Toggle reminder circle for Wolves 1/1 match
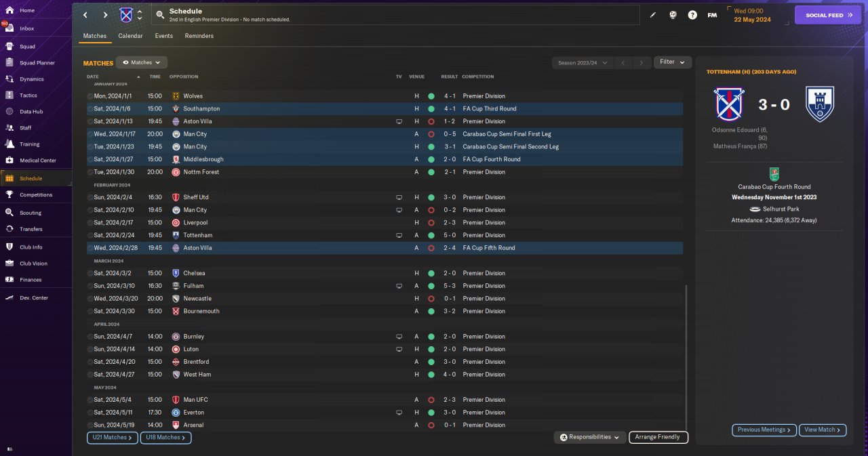 90,96
